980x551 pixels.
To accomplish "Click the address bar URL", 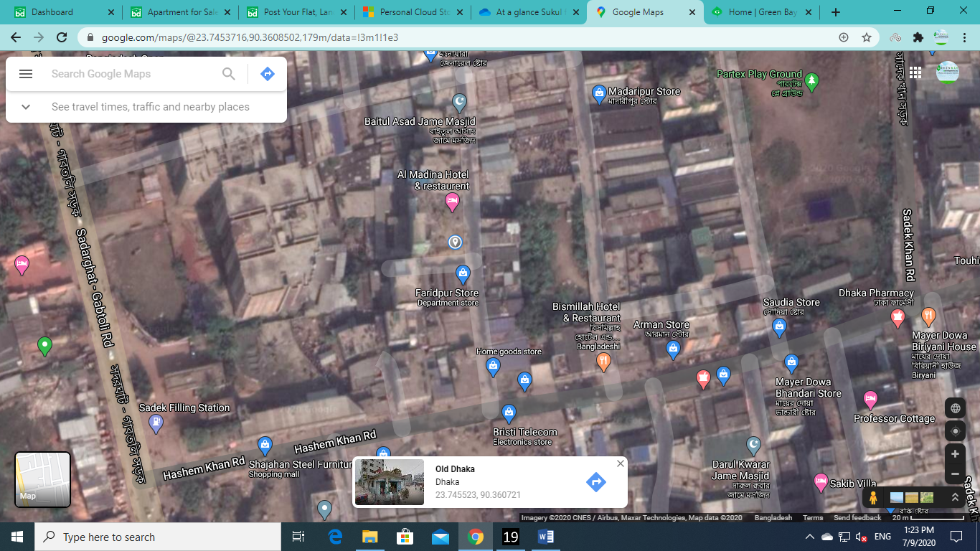I will (250, 37).
